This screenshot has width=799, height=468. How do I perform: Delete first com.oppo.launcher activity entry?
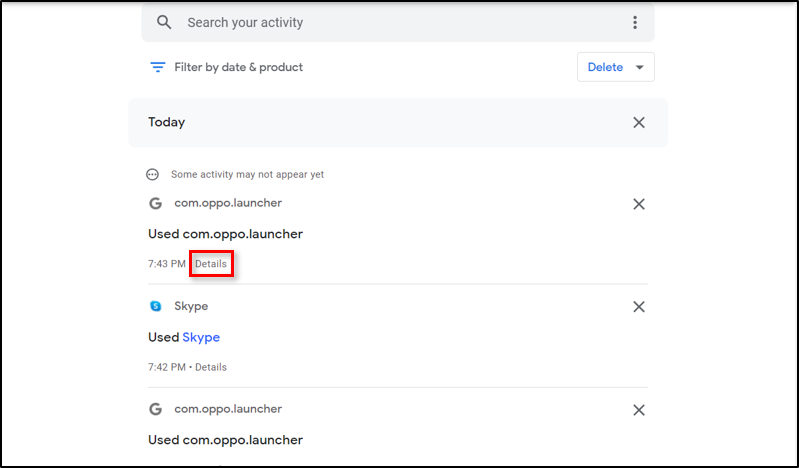click(x=639, y=204)
